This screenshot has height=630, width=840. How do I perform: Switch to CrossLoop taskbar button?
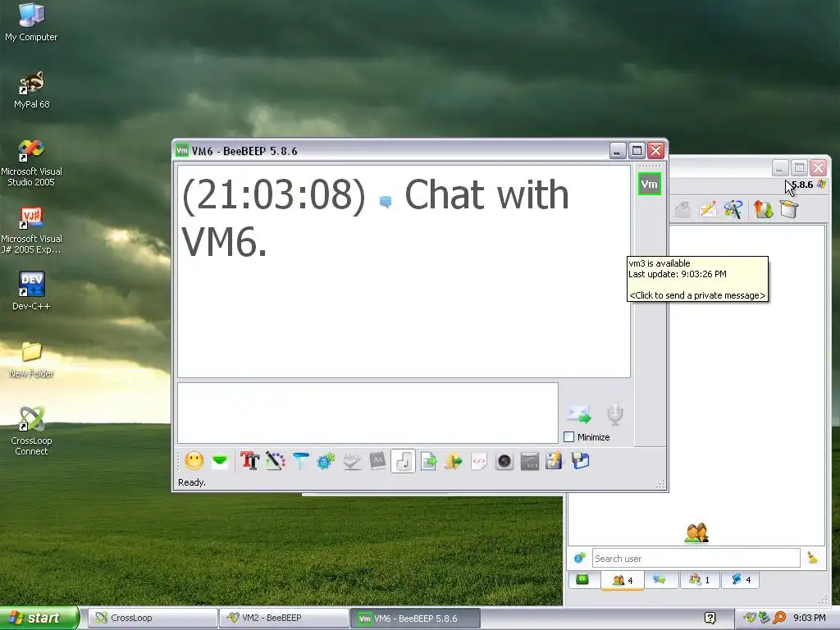click(x=153, y=618)
